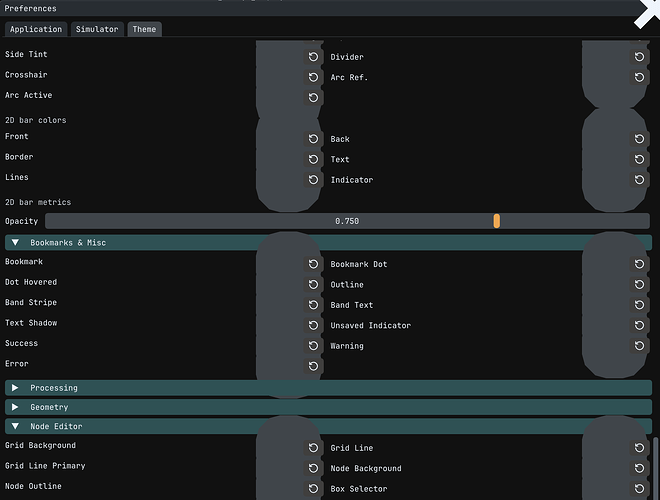Collapse the Node Editor section
The image size is (660, 500).
pyautogui.click(x=328, y=426)
